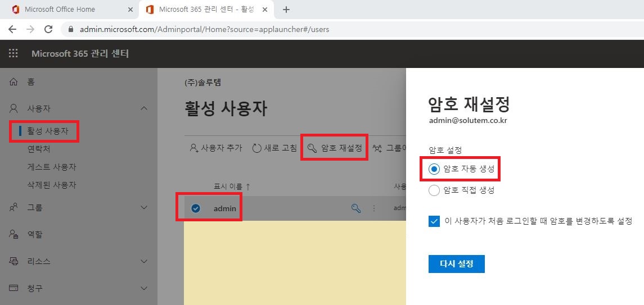Viewport: 644px width, 305px height.
Task: Reload the page with refresh icon
Action: point(48,29)
